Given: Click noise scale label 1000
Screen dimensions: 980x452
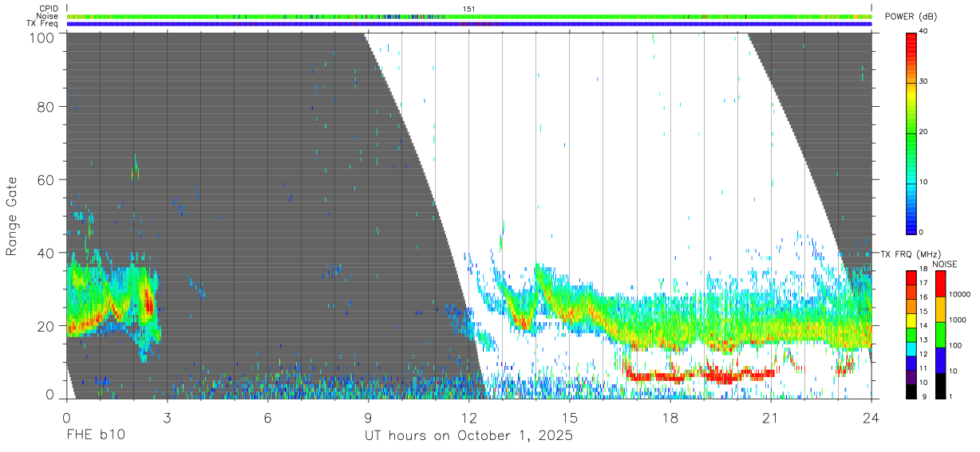Looking at the screenshot, I should [956, 320].
